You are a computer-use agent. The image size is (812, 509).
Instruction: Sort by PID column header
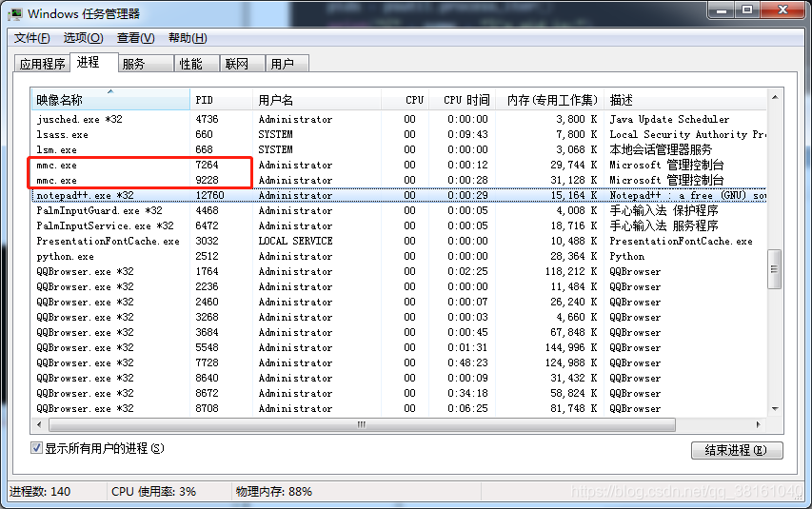[221, 100]
